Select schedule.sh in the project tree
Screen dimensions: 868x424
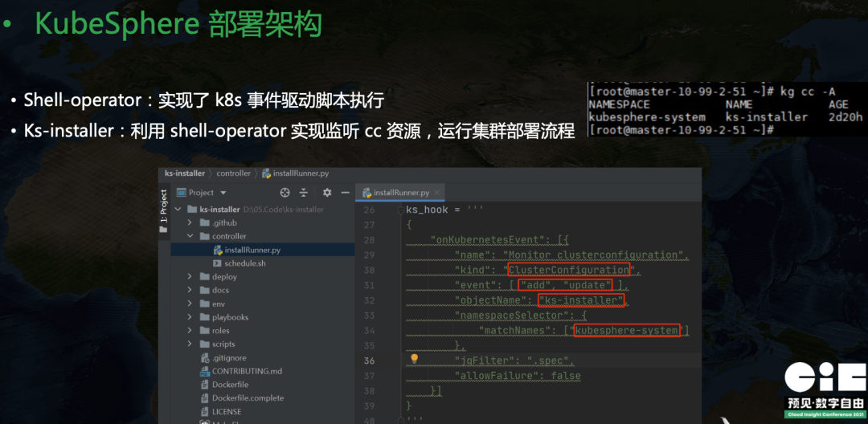click(245, 263)
